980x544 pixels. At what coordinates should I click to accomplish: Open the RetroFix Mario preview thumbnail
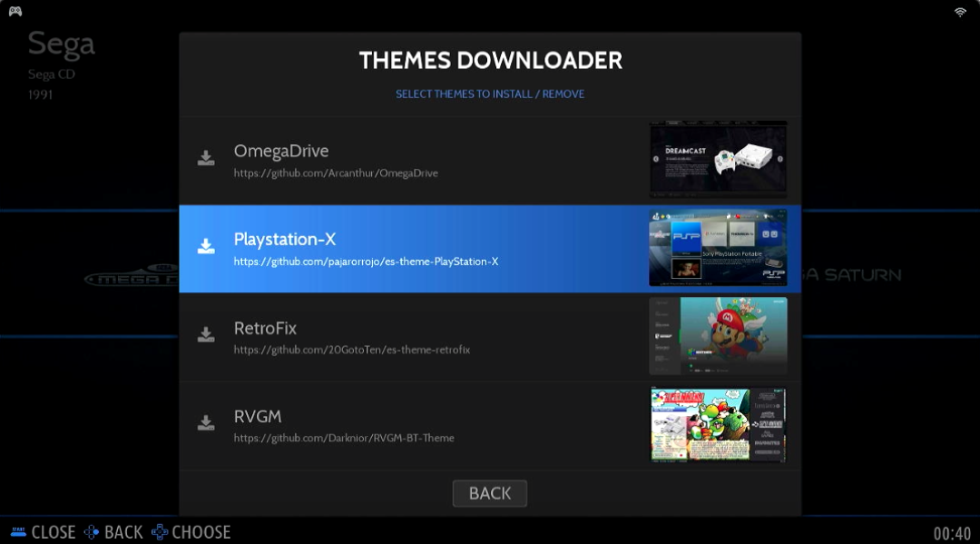click(x=718, y=336)
